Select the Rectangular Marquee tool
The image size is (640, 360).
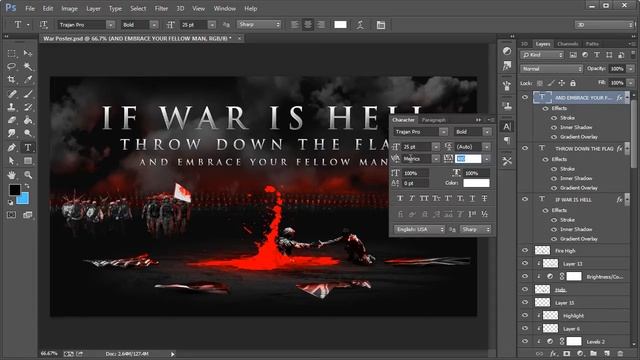click(11, 53)
